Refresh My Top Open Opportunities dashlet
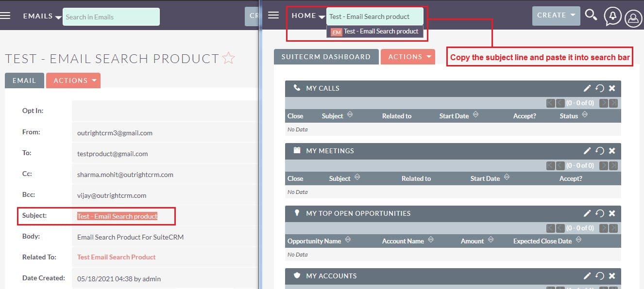This screenshot has width=644, height=289. 600,213
